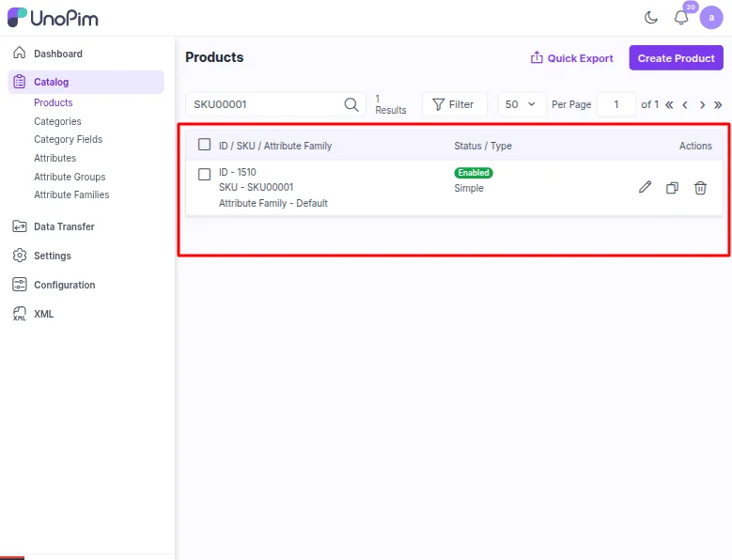Copy product using the duplicate icon

pos(672,188)
